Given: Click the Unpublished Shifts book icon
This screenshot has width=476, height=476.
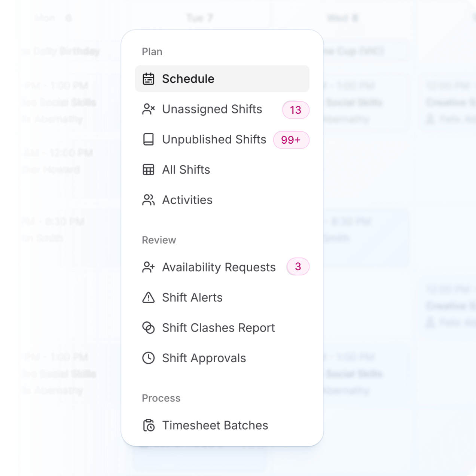Looking at the screenshot, I should tap(149, 140).
